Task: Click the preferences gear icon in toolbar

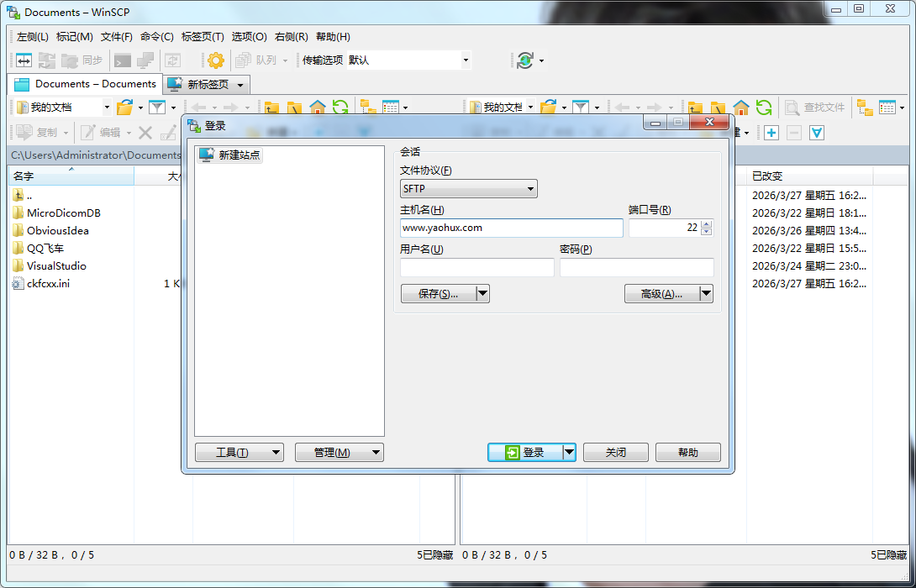Action: pos(216,60)
